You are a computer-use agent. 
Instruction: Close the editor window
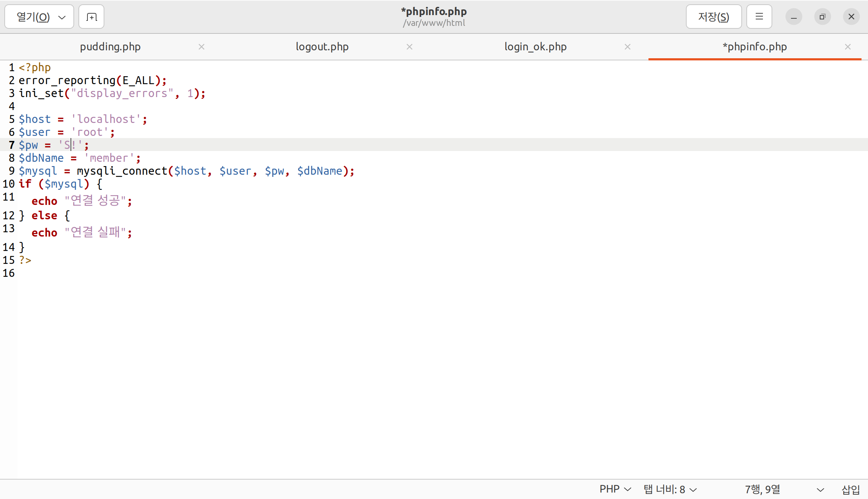pos(851,17)
